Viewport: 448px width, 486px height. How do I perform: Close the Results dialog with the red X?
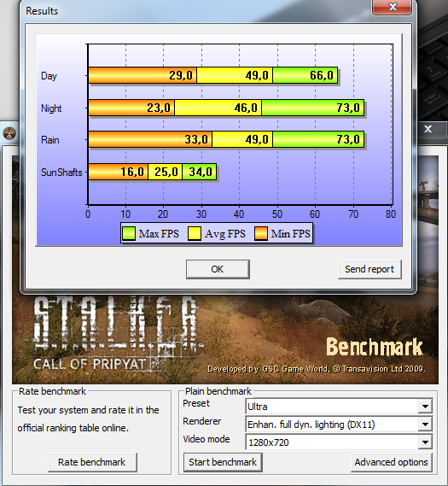[x=393, y=7]
